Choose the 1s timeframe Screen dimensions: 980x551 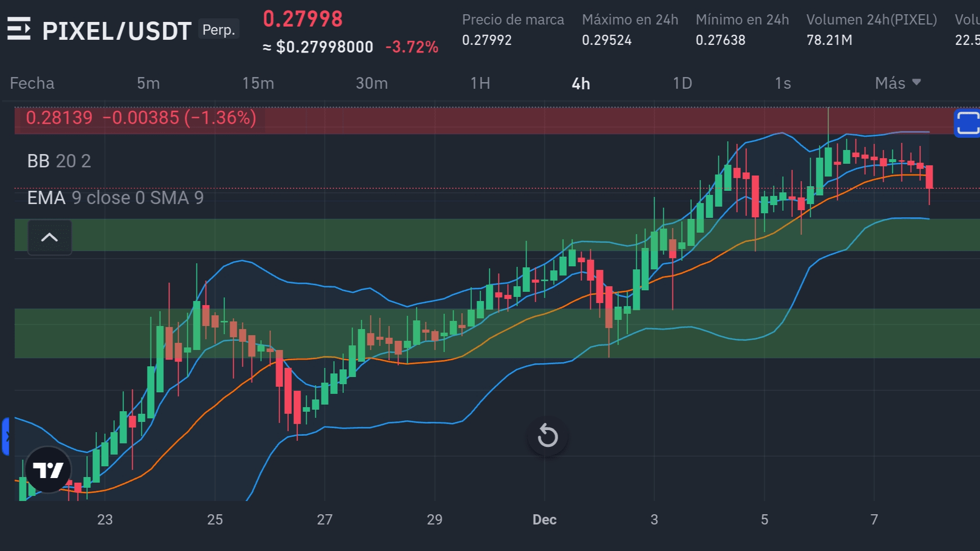(783, 83)
